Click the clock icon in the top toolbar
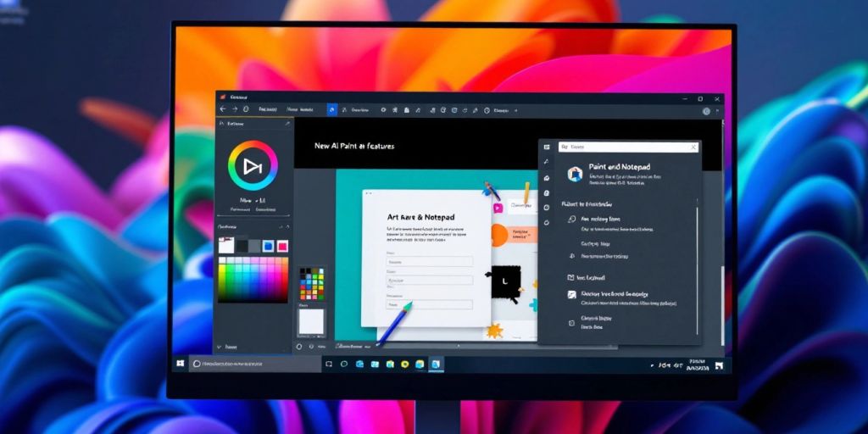This screenshot has height=434, width=868. 487,111
